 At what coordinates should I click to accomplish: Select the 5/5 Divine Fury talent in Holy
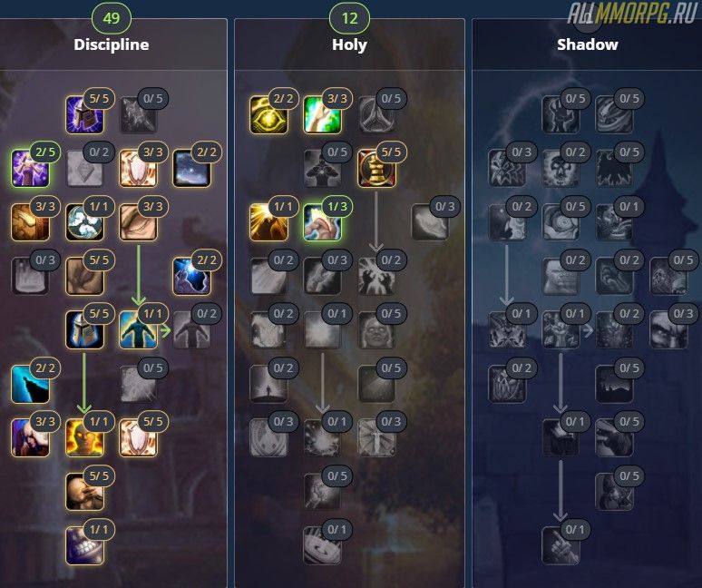[376, 169]
